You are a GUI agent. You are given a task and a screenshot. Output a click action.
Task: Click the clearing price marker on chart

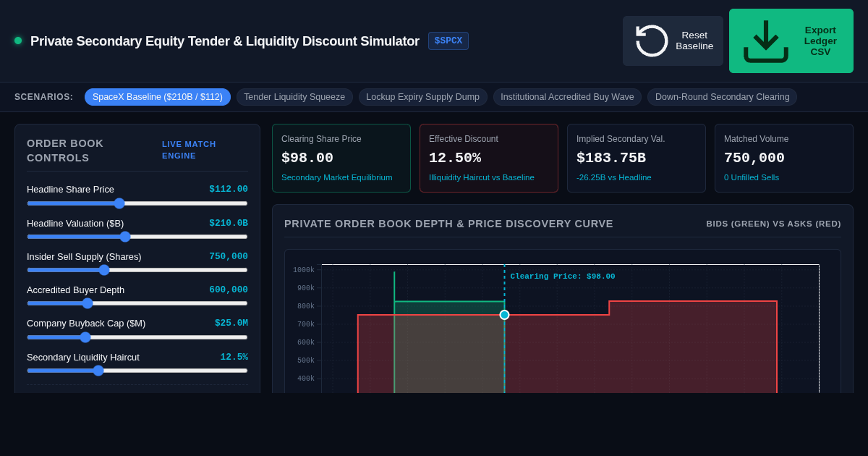coord(504,315)
